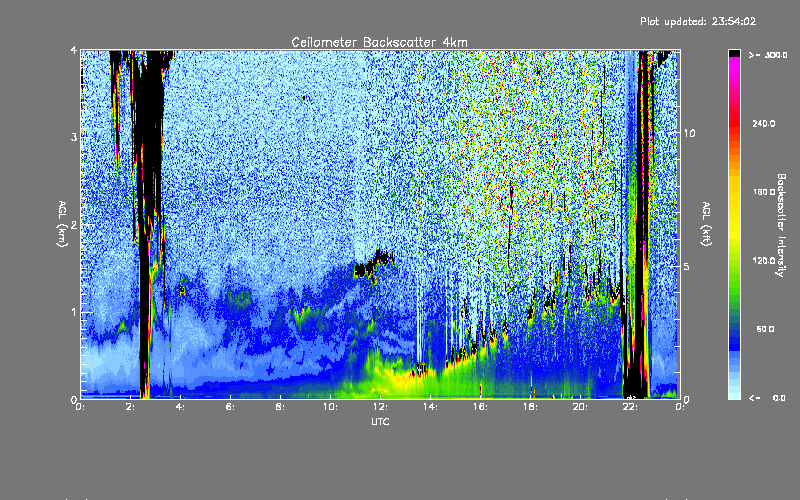Click the '22:' tick on the time axis
The height and width of the screenshot is (500, 800).
click(630, 407)
